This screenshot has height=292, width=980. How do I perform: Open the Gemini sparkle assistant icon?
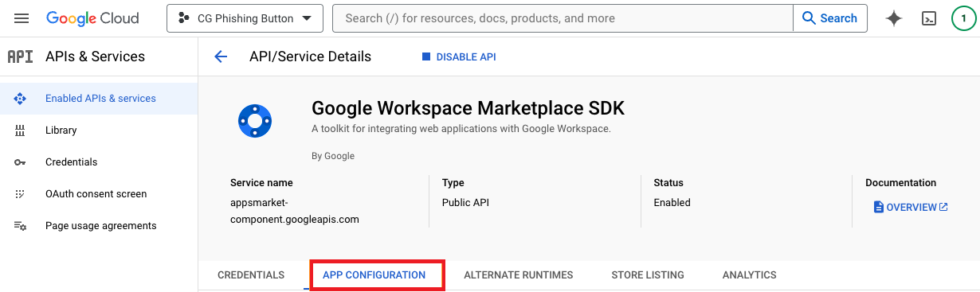point(894,18)
